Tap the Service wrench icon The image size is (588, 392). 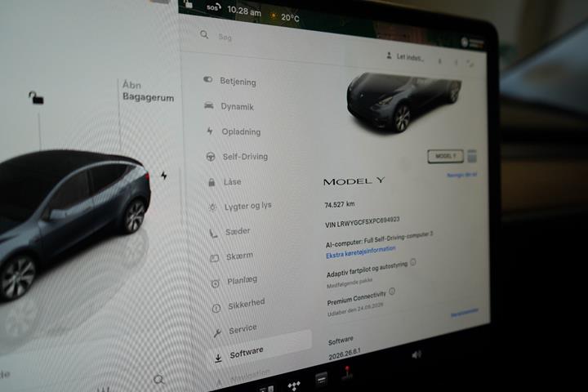(217, 332)
